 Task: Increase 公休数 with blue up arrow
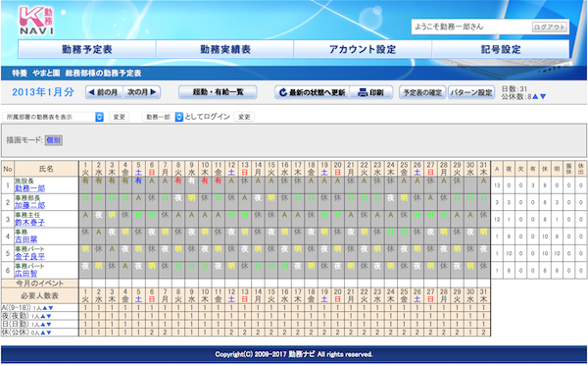point(535,97)
